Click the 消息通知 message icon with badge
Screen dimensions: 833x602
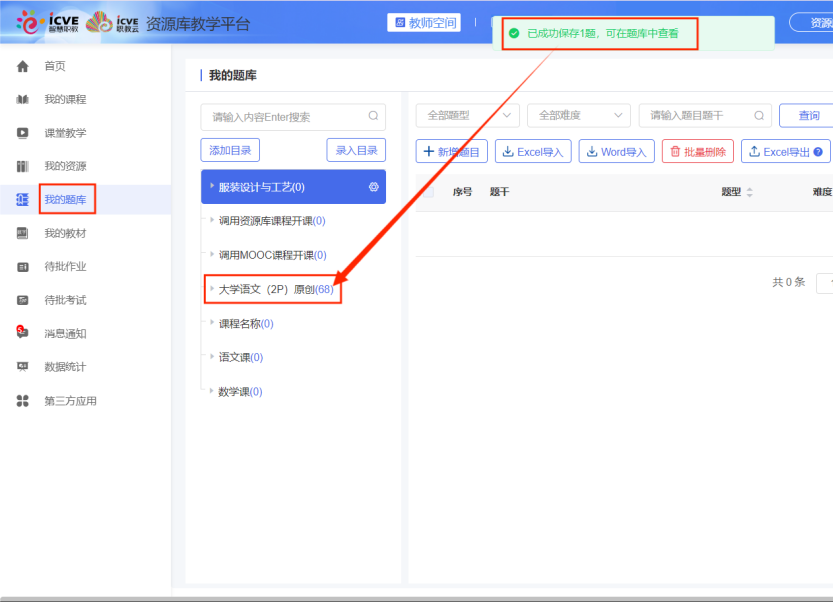point(22,333)
